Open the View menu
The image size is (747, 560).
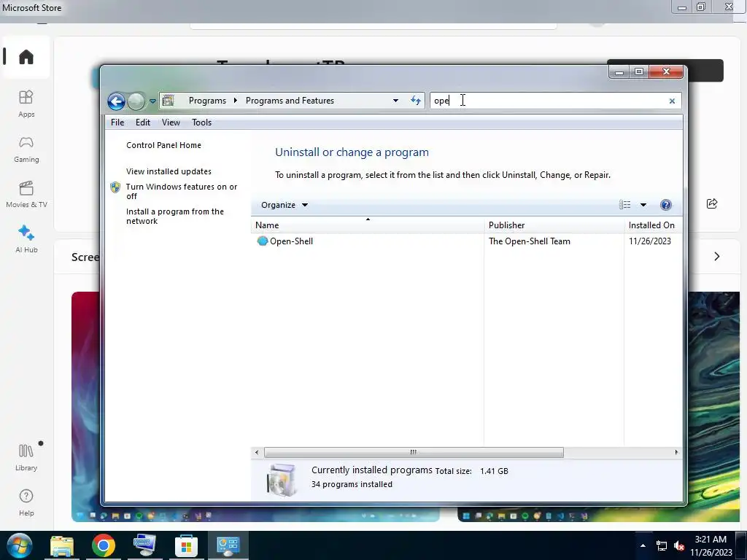tap(171, 122)
